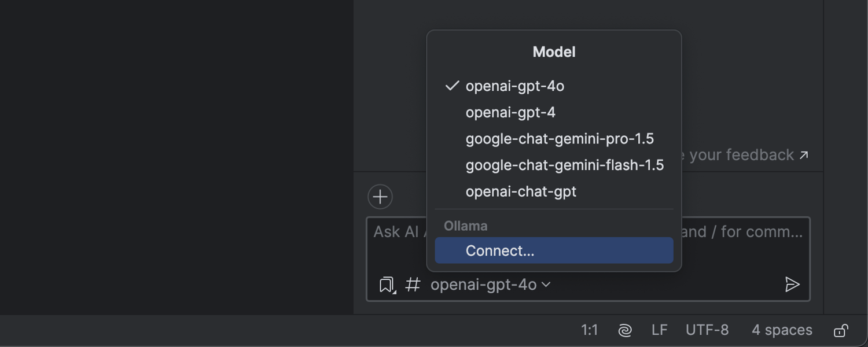Select openai-chat-gpt in the Model menu
Viewport: 868px width, 347px height.
coord(521,191)
